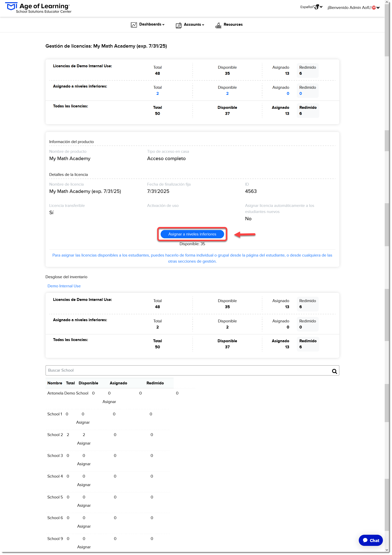Click the Gestión de licencias page heading
The height and width of the screenshot is (555, 392).
click(x=106, y=46)
